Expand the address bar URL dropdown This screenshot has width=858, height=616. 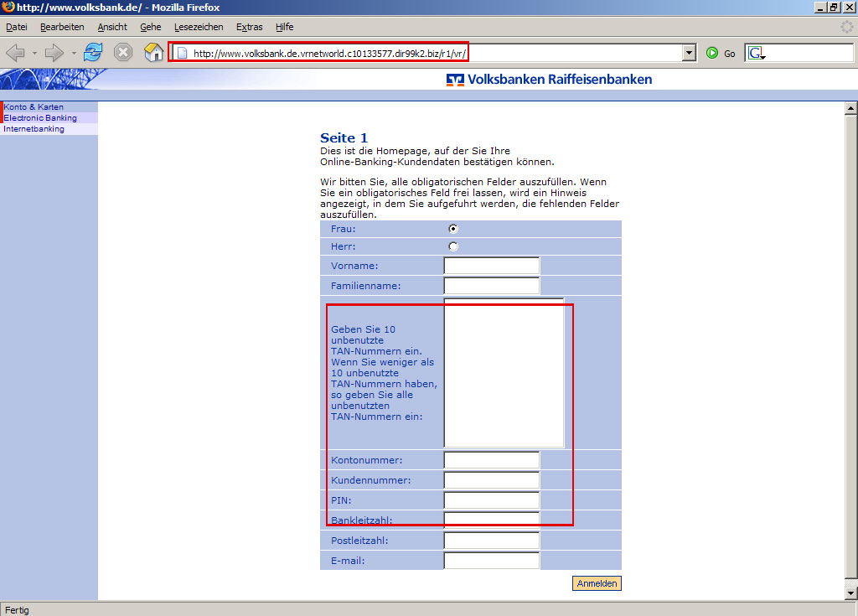[x=690, y=53]
